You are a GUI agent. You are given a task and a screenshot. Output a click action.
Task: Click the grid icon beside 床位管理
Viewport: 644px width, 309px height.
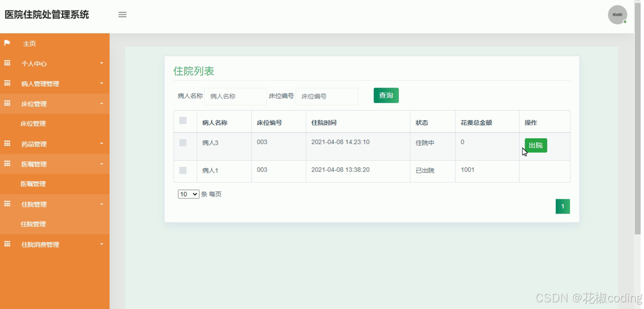[x=6, y=103]
